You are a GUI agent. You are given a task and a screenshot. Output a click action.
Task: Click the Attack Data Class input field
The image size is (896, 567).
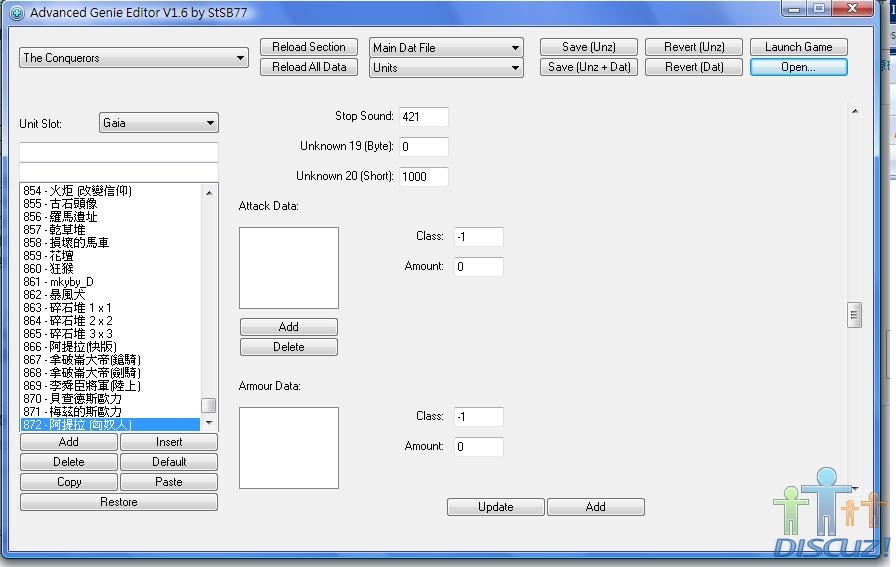coord(478,237)
